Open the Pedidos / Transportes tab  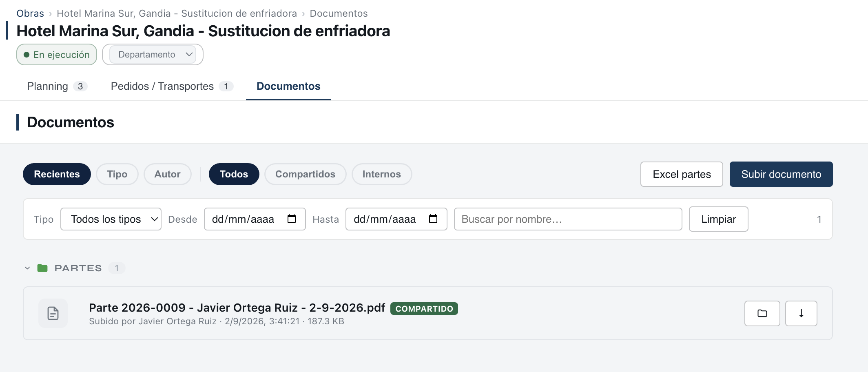[172, 86]
